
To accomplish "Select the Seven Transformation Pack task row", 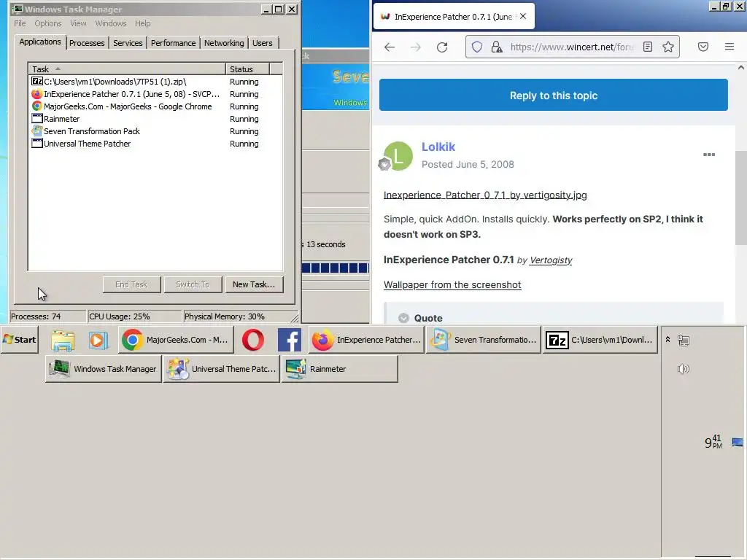I will coord(155,131).
